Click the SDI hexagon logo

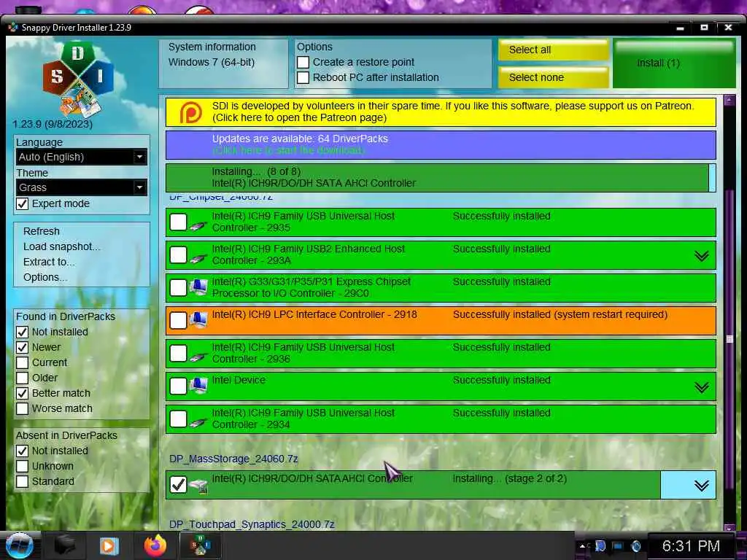tap(78, 79)
